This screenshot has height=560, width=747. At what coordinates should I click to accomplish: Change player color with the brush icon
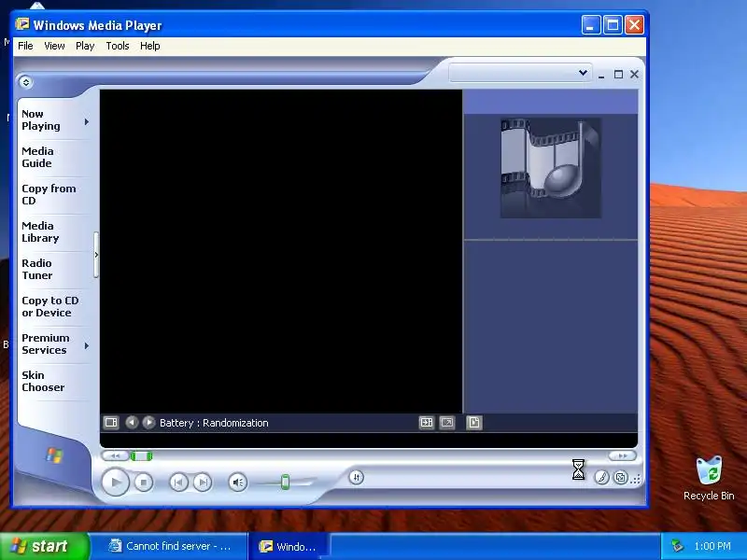point(601,477)
